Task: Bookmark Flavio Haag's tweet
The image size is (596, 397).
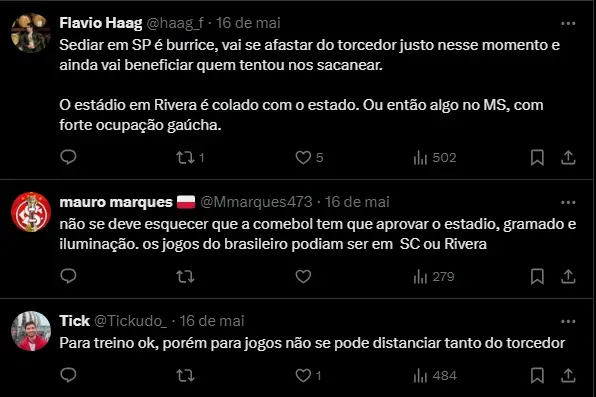Action: pos(537,157)
